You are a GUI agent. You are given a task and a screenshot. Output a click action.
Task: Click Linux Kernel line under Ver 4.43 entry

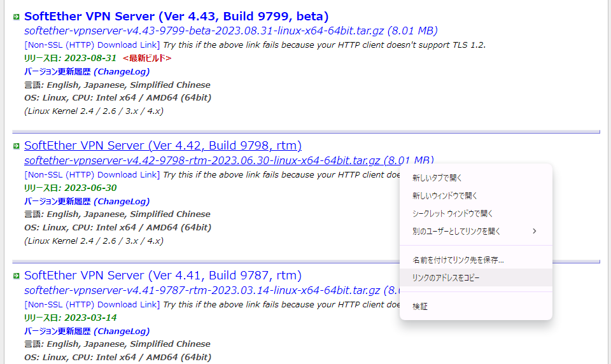coord(94,111)
